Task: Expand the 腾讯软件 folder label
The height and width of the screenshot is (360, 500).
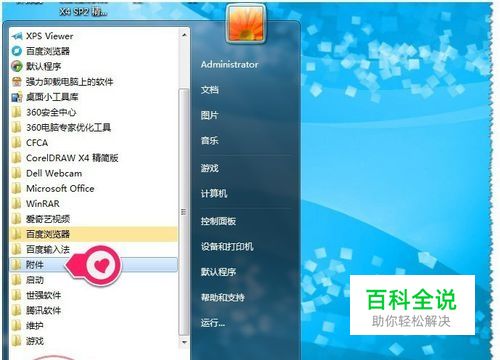Action: (43, 311)
